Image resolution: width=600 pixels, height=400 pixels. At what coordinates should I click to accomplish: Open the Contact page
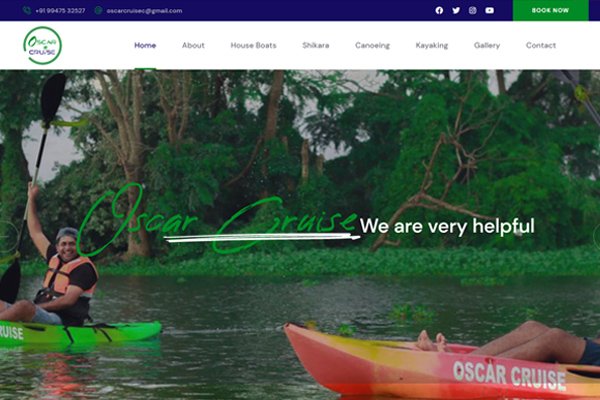click(x=541, y=45)
